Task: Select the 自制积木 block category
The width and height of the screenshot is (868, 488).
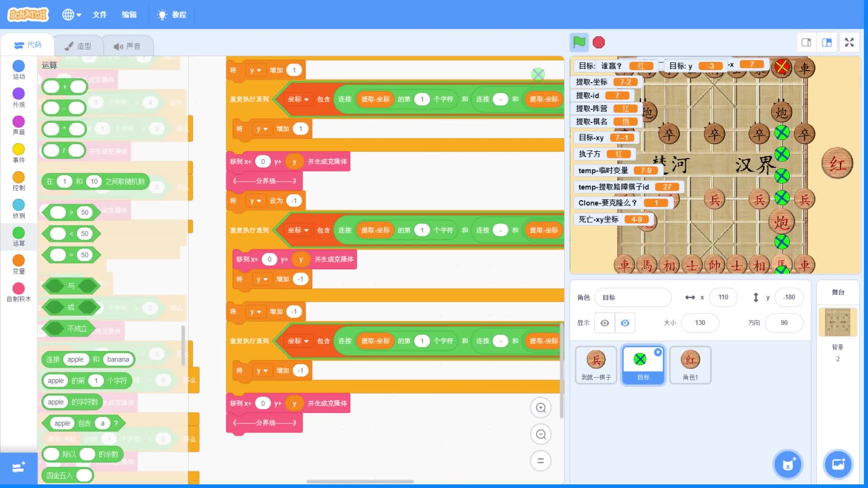Action: [x=19, y=292]
